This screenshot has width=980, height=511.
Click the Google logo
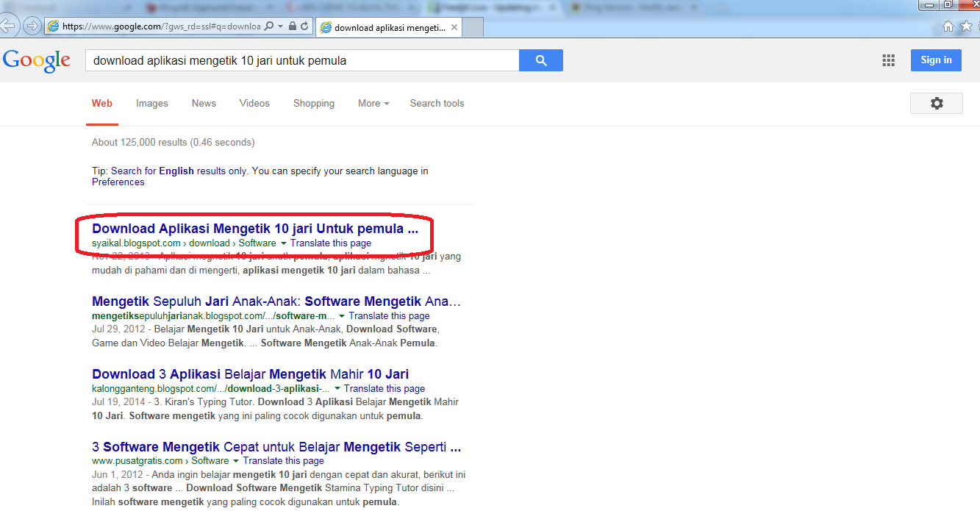37,60
